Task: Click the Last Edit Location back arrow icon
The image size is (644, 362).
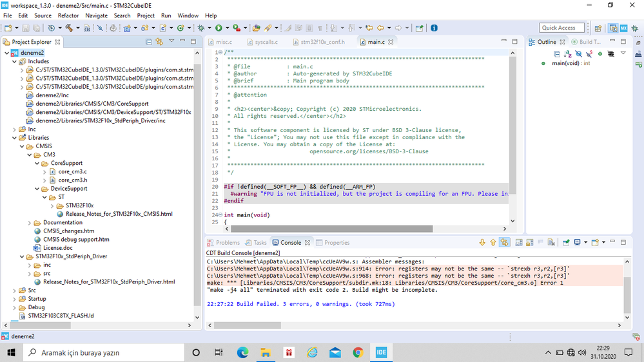Action: (369, 28)
